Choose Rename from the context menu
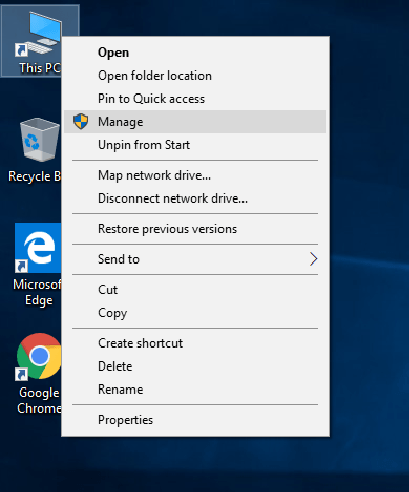Image resolution: width=409 pixels, height=492 pixels. (x=195, y=389)
